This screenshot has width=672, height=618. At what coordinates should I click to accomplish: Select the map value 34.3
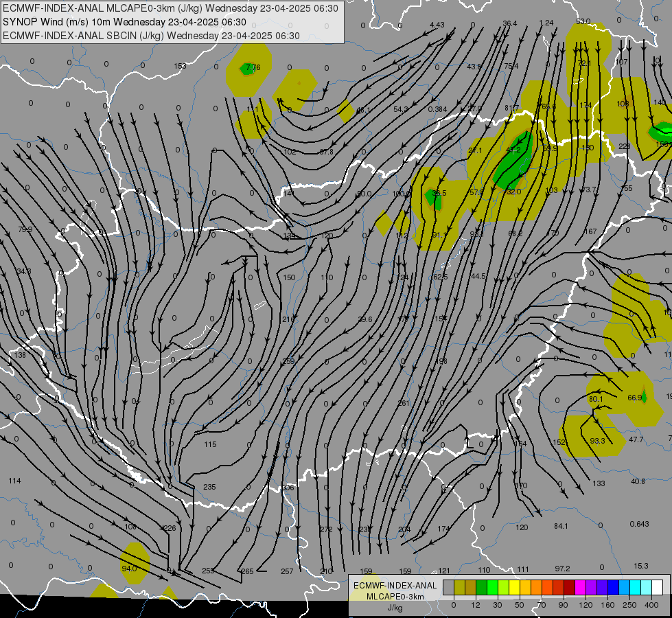coord(24,271)
